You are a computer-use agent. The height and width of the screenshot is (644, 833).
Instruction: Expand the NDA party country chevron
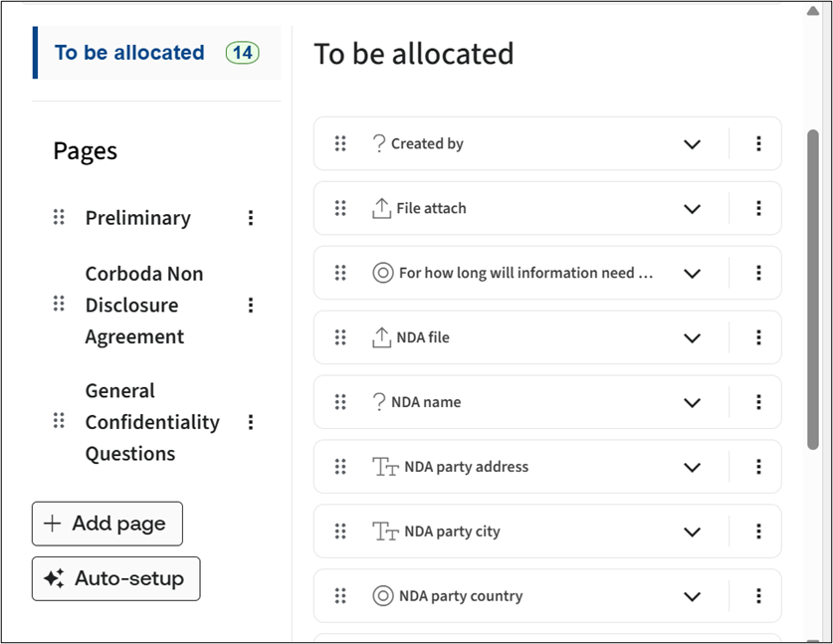tap(693, 596)
